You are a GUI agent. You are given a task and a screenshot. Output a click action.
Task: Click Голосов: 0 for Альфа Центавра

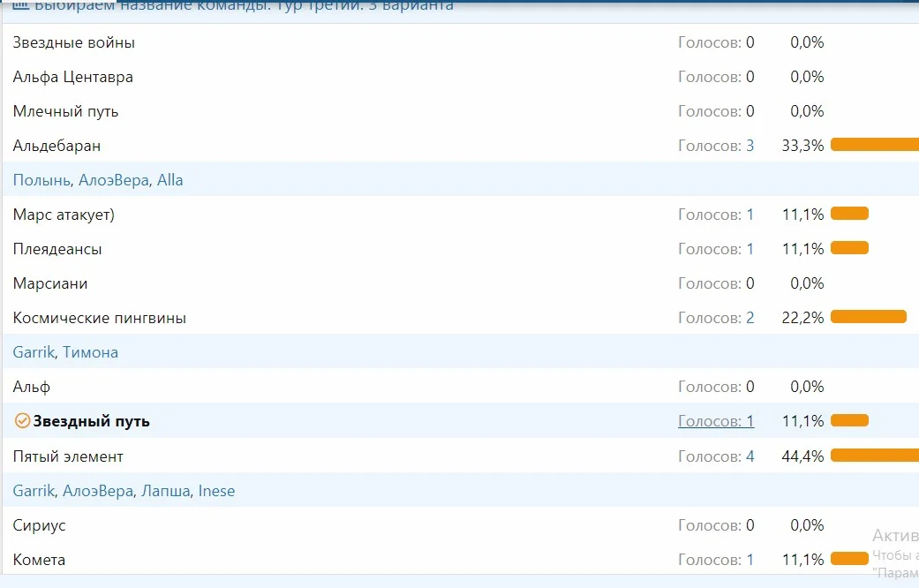click(716, 77)
